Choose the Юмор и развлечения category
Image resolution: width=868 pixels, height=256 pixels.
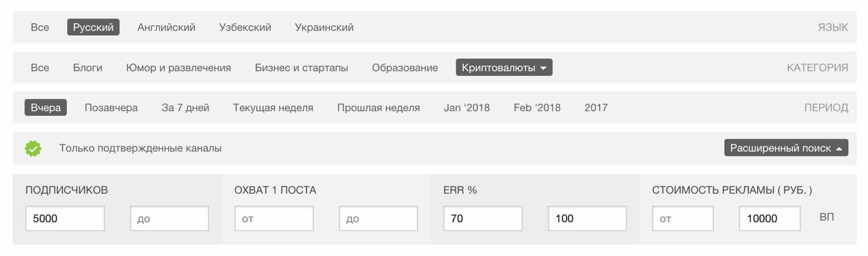pos(178,68)
